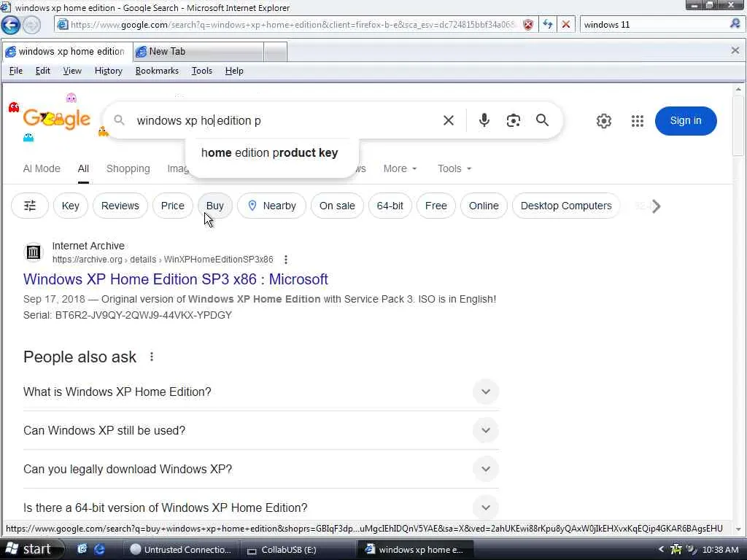Select the windows xp home edition tab
This screenshot has height=560, width=747.
click(x=68, y=52)
